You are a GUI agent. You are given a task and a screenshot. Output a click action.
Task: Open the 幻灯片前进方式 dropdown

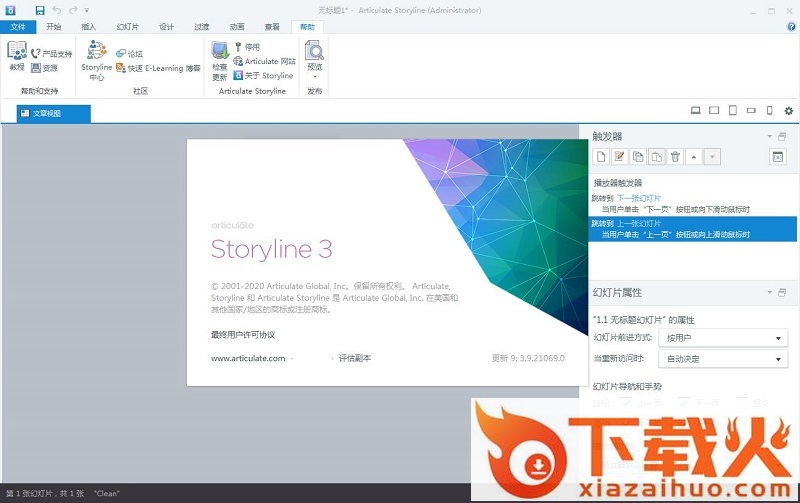click(724, 338)
